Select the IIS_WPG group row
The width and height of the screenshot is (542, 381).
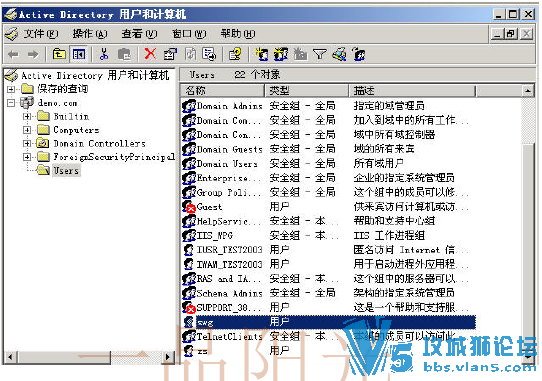328,235
